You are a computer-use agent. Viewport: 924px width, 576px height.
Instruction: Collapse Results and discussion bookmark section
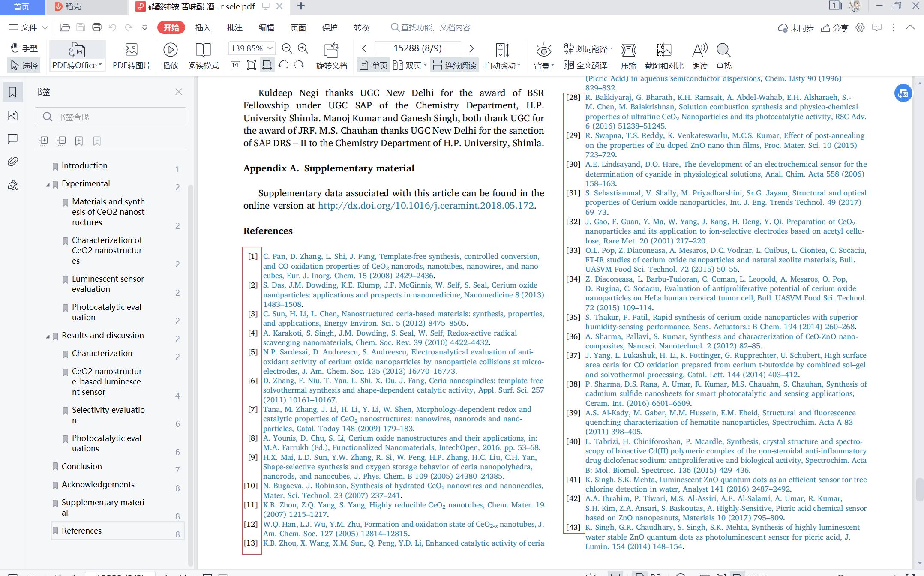click(x=48, y=336)
